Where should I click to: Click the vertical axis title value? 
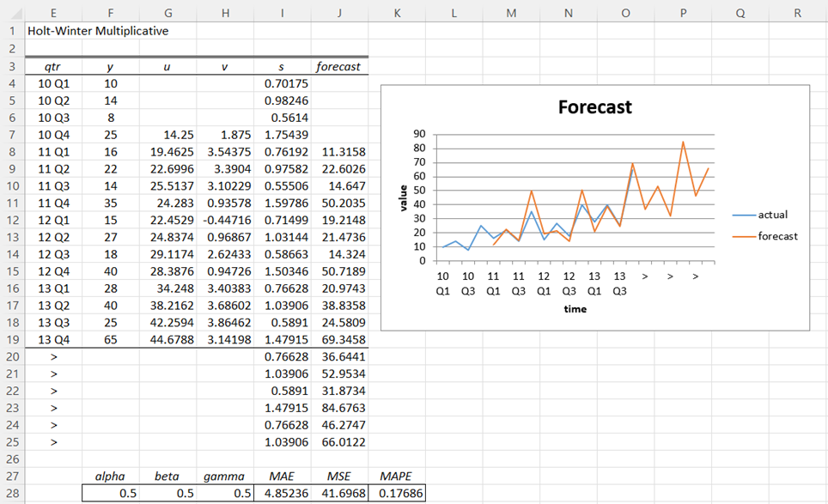coord(404,197)
